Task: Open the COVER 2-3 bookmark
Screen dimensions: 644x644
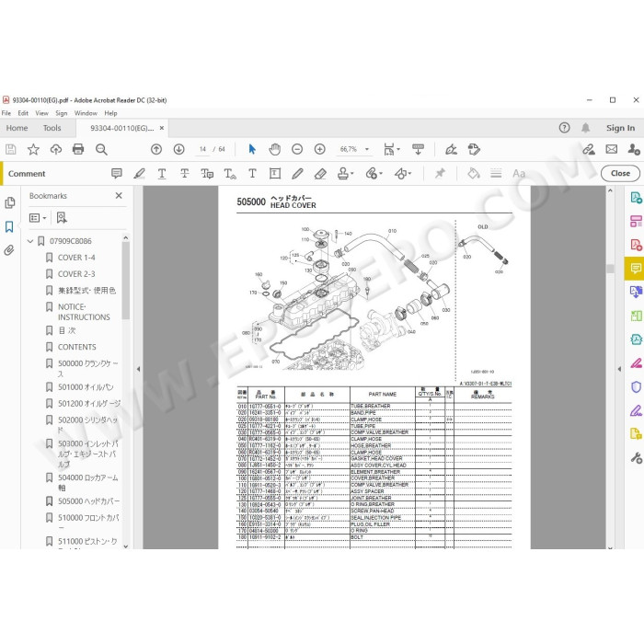Action: click(x=76, y=274)
